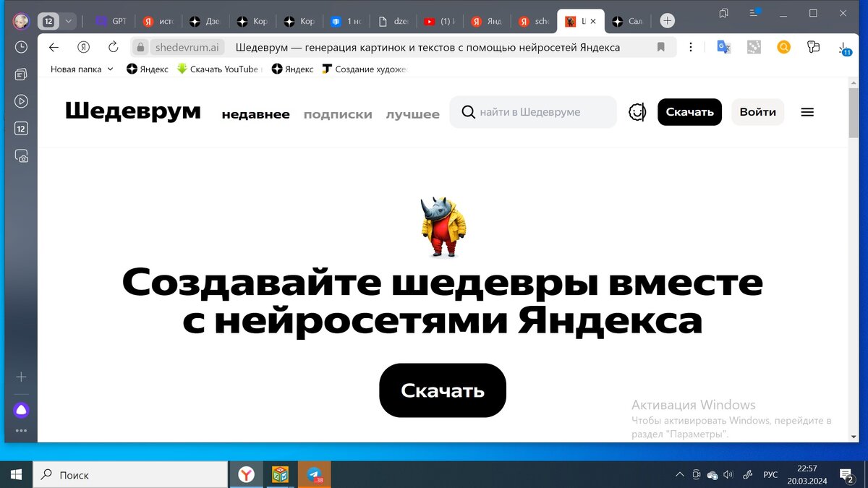This screenshot has height=488, width=868.
Task: Click the header Скачать button
Action: pos(689,112)
